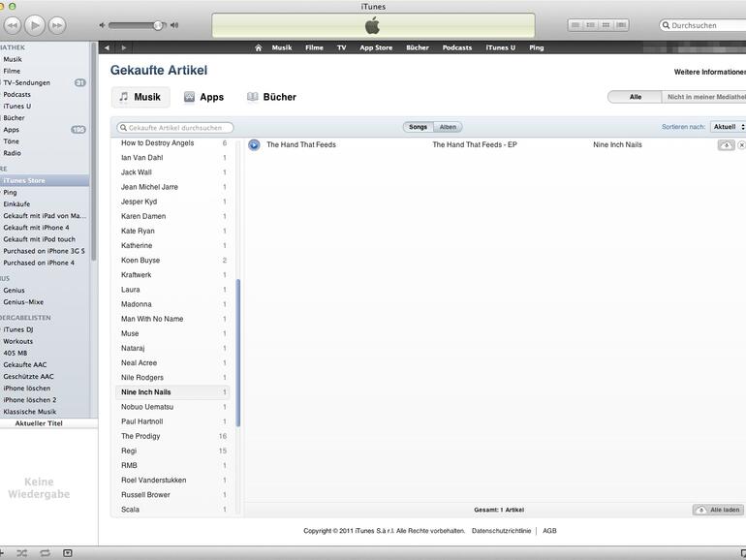Open iTunes DJ playlist

45,329
